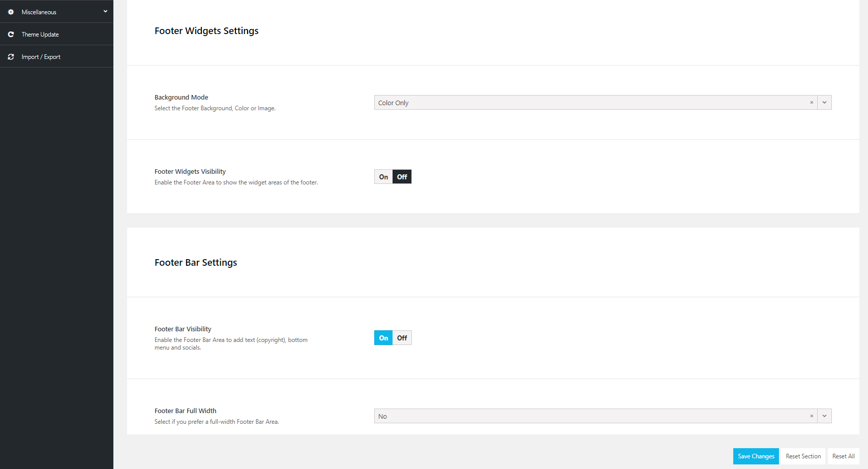Click the Miscellaneous gear icon

coord(11,12)
